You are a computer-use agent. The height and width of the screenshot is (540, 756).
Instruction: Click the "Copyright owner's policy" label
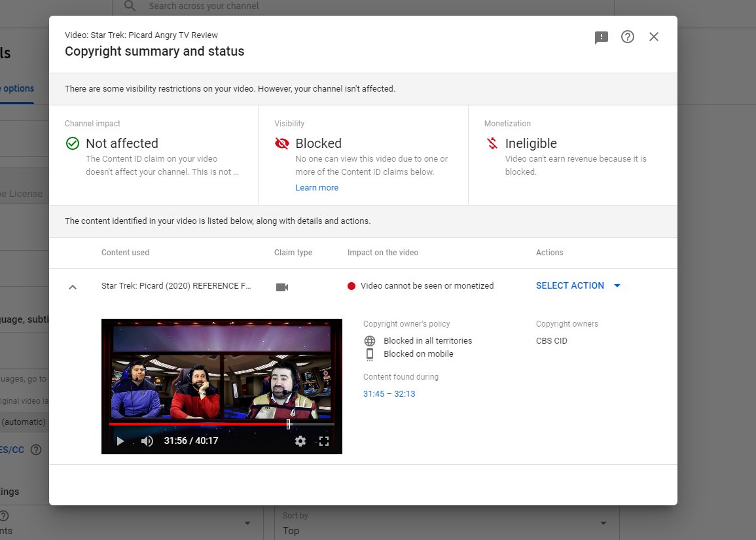[406, 324]
